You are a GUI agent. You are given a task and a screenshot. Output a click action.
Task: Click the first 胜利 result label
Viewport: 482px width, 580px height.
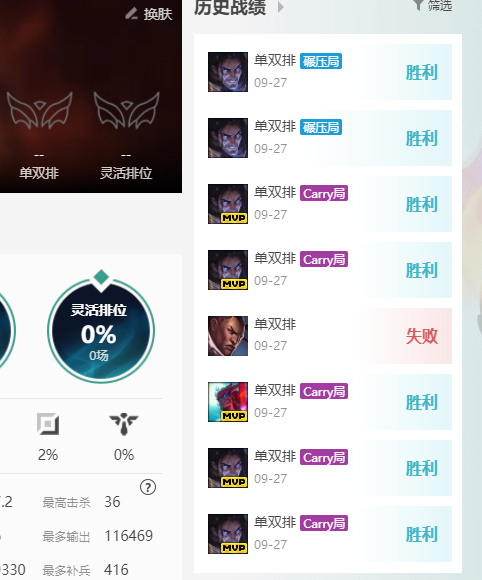point(422,72)
